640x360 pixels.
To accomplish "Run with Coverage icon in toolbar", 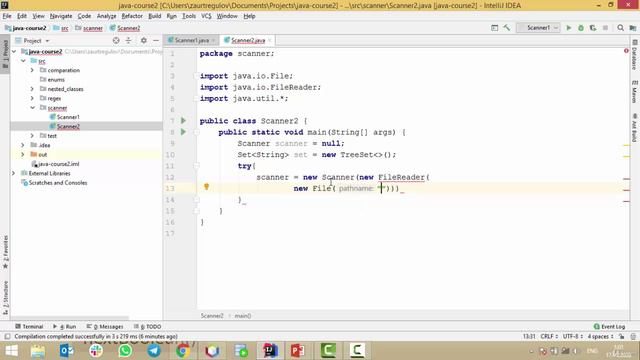I will coord(593,28).
